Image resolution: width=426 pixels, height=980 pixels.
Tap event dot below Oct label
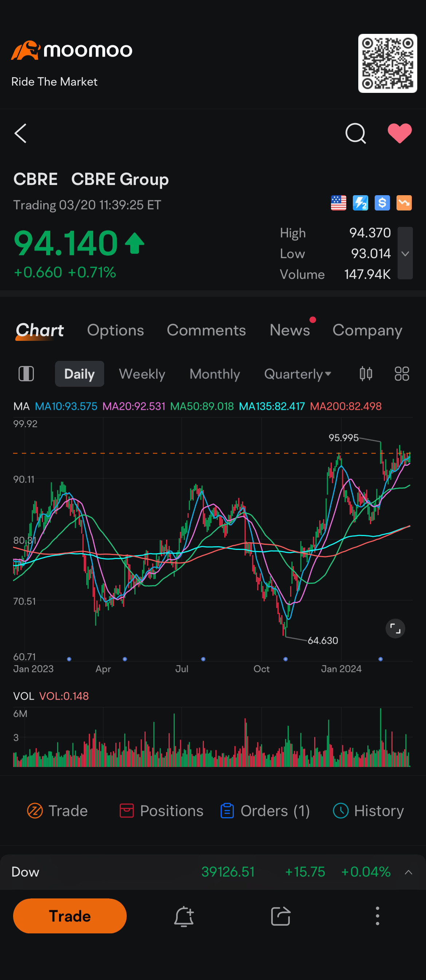click(286, 659)
